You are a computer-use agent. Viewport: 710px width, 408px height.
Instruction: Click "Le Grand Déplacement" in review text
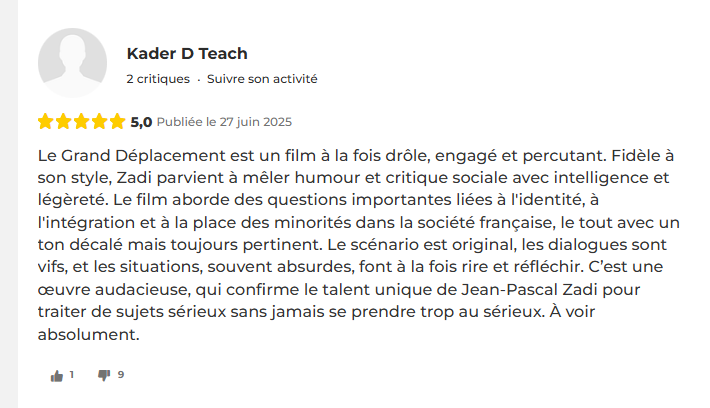(132, 155)
